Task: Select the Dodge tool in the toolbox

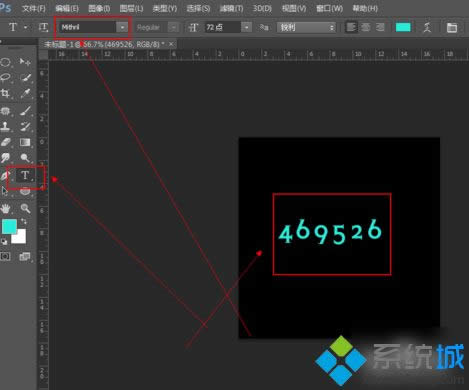Action: pos(25,158)
